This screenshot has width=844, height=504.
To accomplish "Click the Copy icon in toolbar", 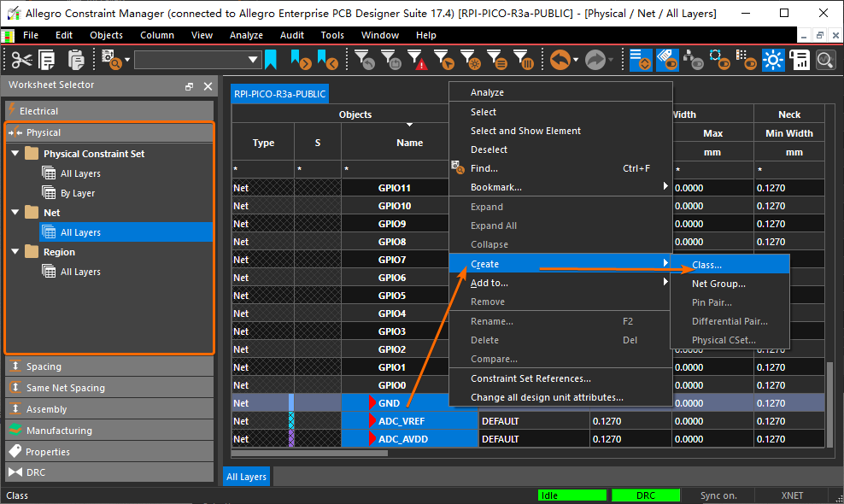I will click(x=47, y=60).
